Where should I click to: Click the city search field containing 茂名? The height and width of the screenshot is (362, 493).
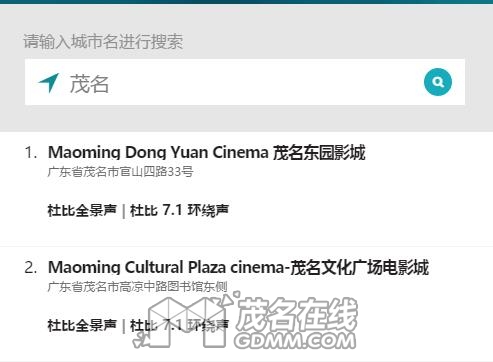pyautogui.click(x=245, y=82)
